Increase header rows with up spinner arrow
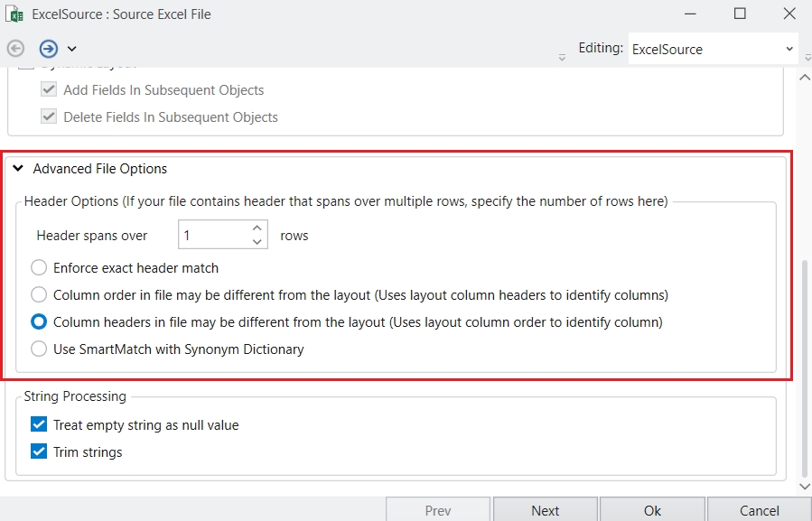The image size is (812, 521). coord(257,228)
